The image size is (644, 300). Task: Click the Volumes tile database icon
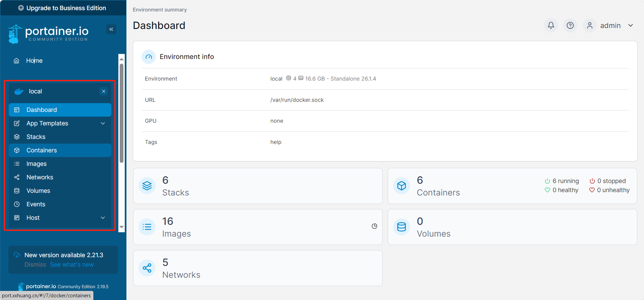pos(402,227)
